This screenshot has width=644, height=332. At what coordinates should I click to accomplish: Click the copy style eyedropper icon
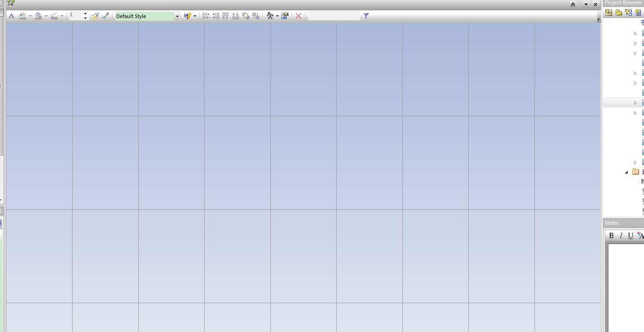[x=105, y=16]
